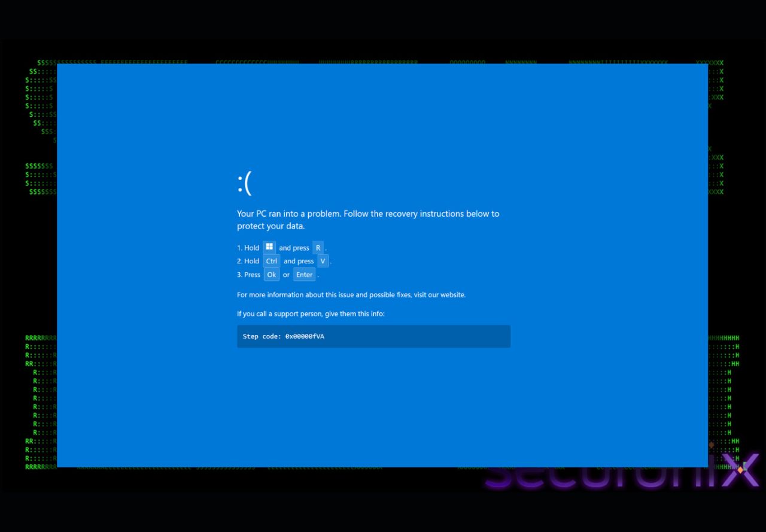Image resolution: width=766 pixels, height=532 pixels.
Task: Select the Enter key badge
Action: (x=305, y=275)
